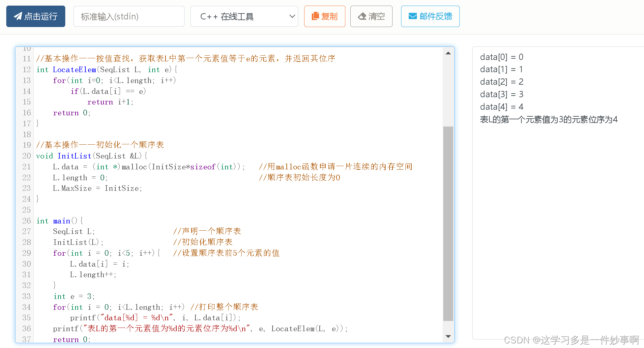644x348 pixels.
Task: Click the code editor scroll-down arrow
Action: (x=448, y=336)
